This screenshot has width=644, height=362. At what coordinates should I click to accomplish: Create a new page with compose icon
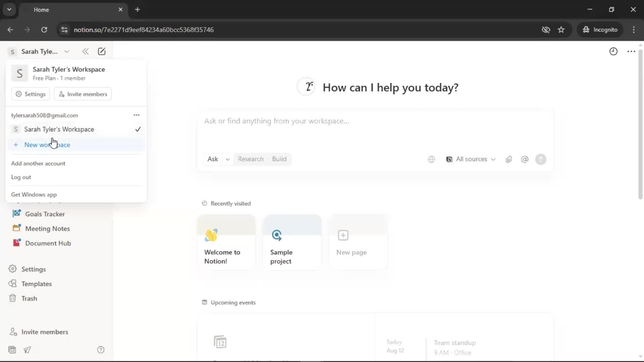point(102,51)
